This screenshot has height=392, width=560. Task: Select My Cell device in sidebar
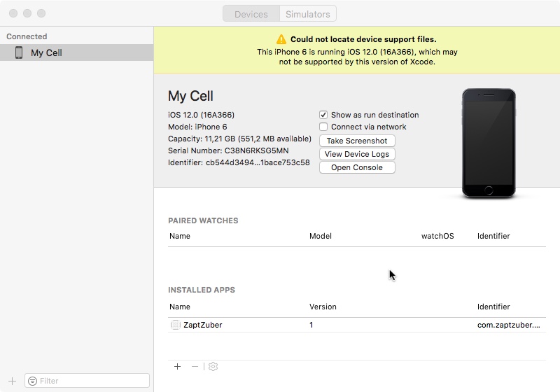coord(46,52)
